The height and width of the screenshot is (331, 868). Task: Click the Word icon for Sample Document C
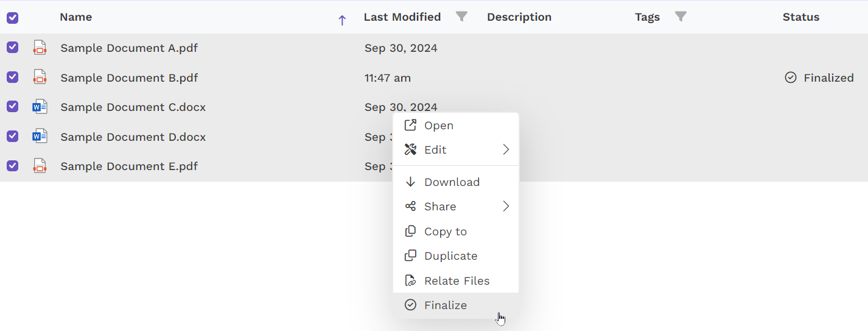[40, 107]
